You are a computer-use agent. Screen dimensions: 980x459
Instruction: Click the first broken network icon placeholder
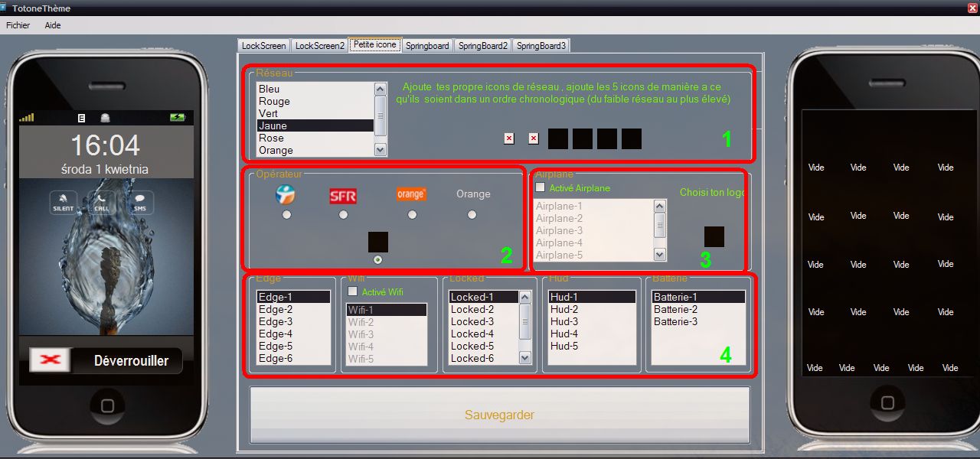click(509, 138)
